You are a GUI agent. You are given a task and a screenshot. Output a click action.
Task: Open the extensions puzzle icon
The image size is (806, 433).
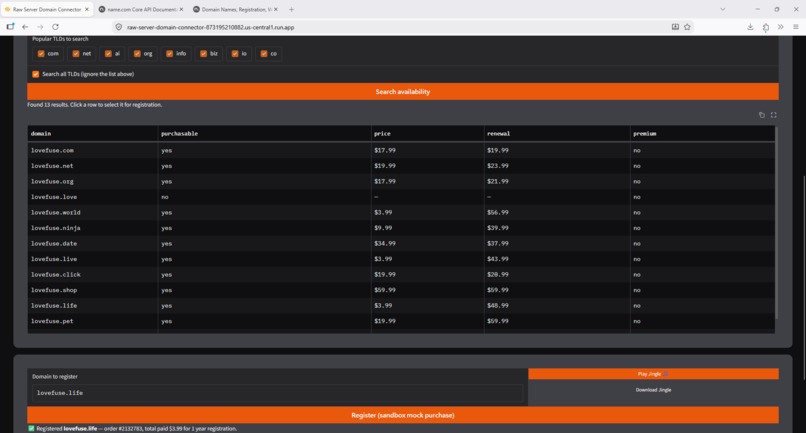(765, 27)
